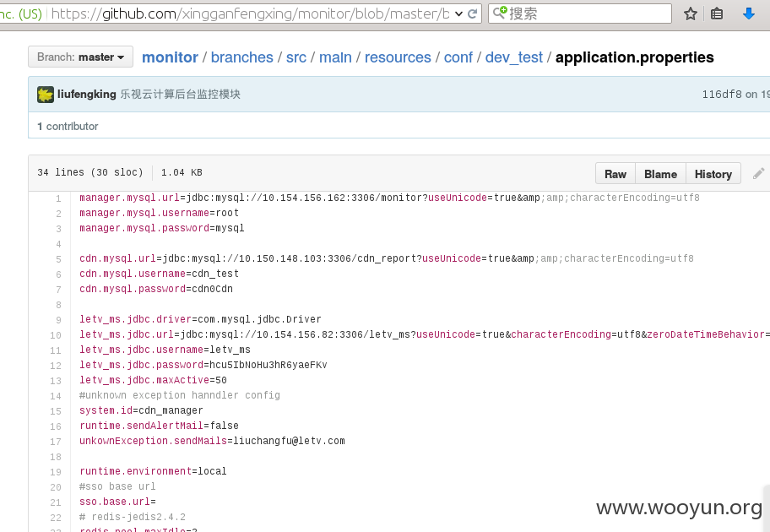770x532 pixels.
Task: Open the src breadcrumb link
Action: [x=296, y=57]
